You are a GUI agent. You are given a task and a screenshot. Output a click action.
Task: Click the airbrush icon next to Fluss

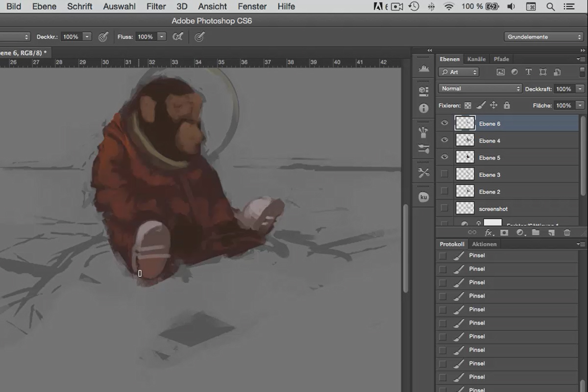178,37
